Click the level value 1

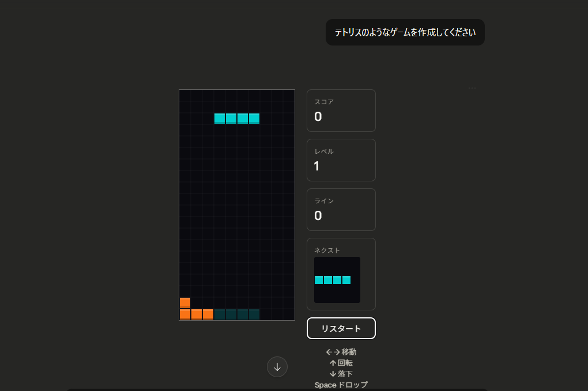pos(316,166)
